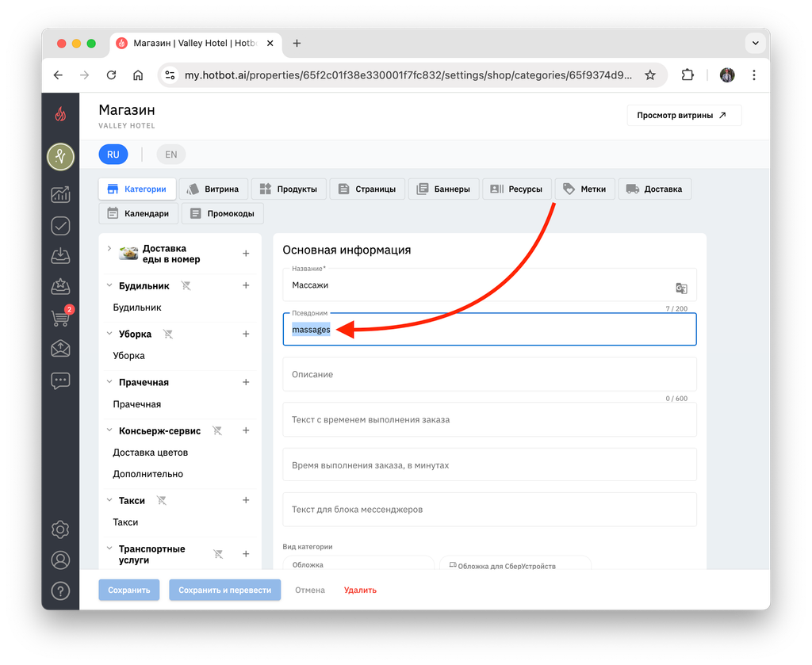Open browser extensions puzzle icon
The width and height of the screenshot is (812, 665).
688,75
